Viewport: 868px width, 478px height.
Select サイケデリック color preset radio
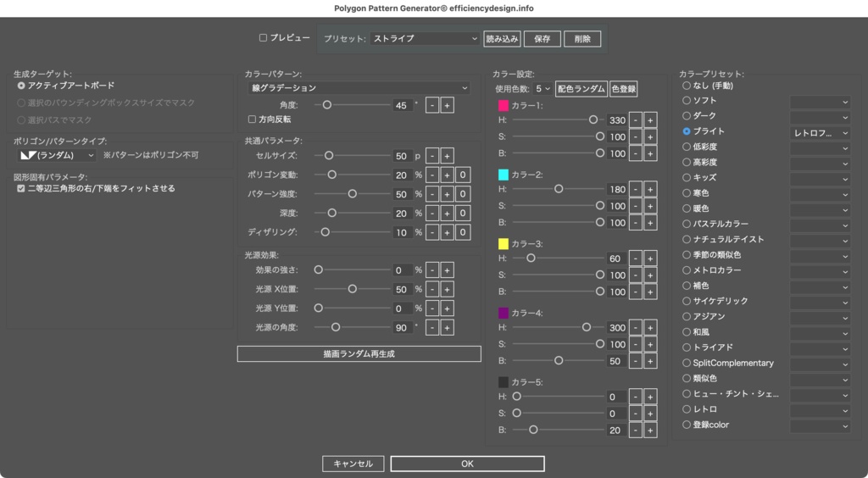687,301
